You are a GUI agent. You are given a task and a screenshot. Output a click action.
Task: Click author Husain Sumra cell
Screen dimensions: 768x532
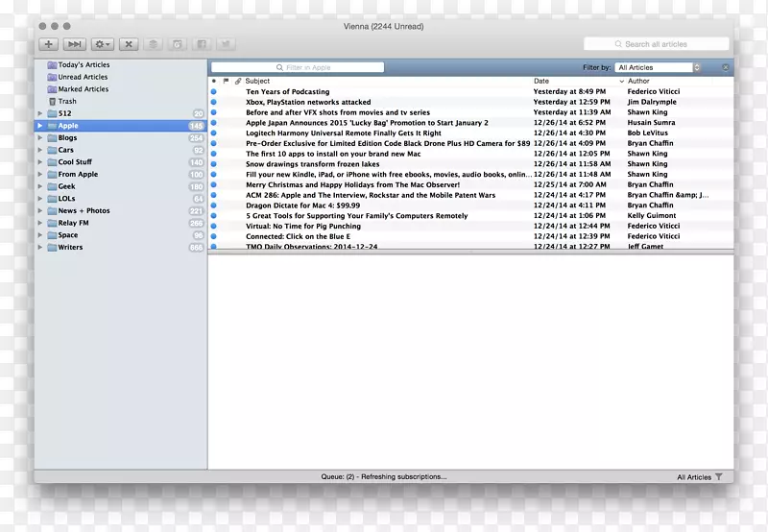(651, 123)
